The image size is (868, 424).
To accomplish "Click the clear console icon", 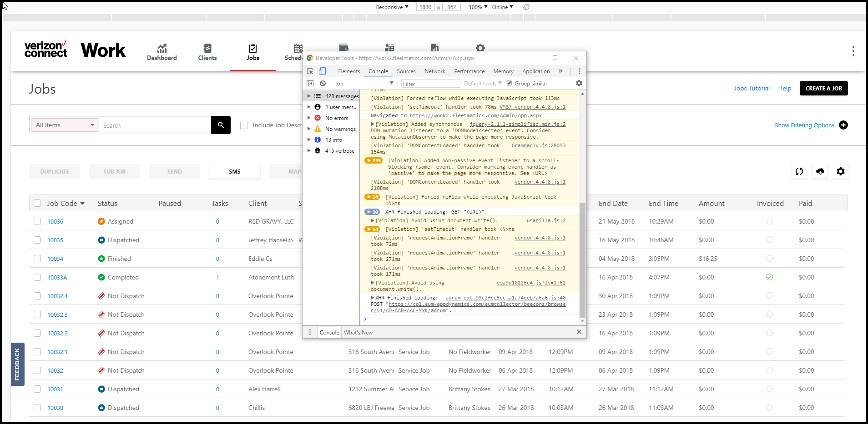I will click(x=323, y=84).
